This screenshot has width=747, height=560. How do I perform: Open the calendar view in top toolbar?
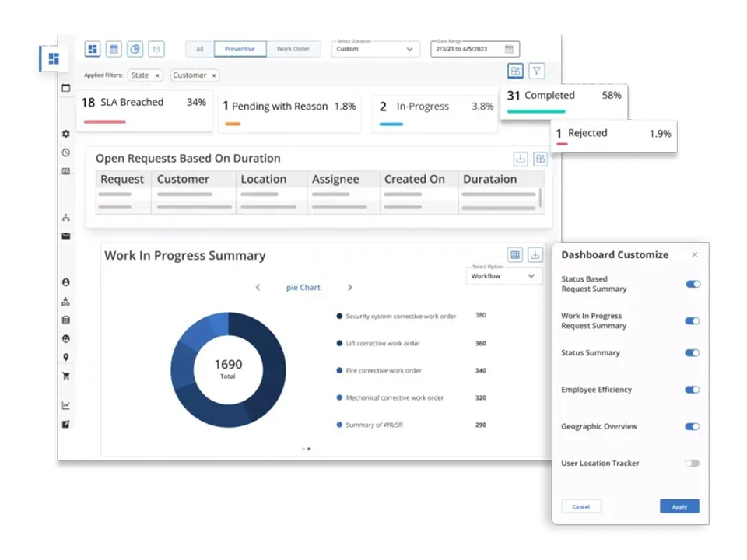pyautogui.click(x=114, y=49)
